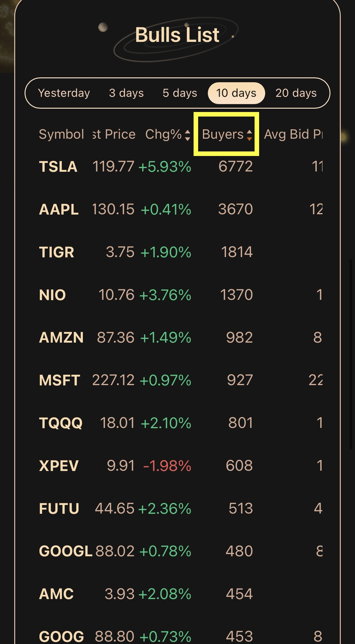Open the TSLA stock row
The height and width of the screenshot is (644, 355).
pyautogui.click(x=58, y=167)
